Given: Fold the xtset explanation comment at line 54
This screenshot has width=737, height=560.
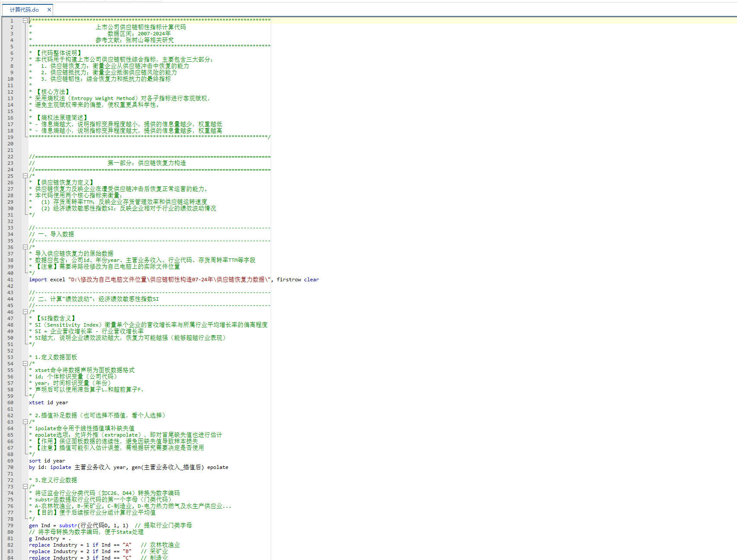Looking at the screenshot, I should tap(25, 364).
